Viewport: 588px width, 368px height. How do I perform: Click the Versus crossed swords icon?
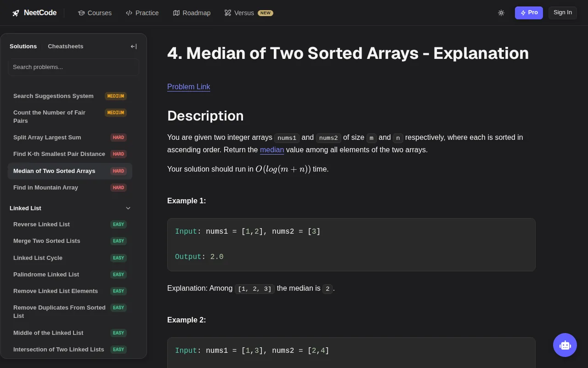tap(228, 13)
